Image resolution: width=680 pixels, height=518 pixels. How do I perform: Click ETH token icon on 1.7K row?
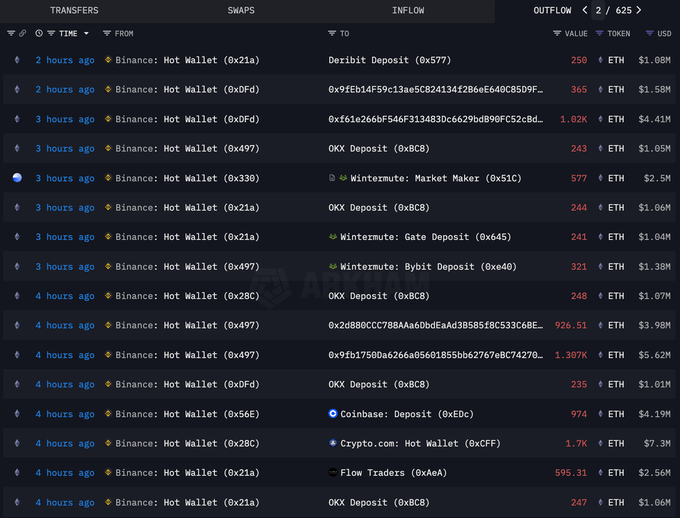pyautogui.click(x=601, y=443)
